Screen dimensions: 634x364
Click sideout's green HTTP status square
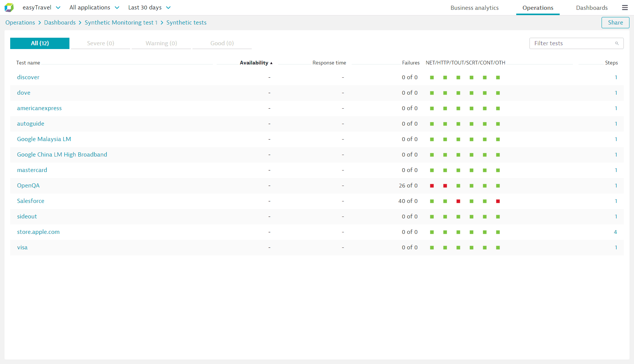[445, 217]
